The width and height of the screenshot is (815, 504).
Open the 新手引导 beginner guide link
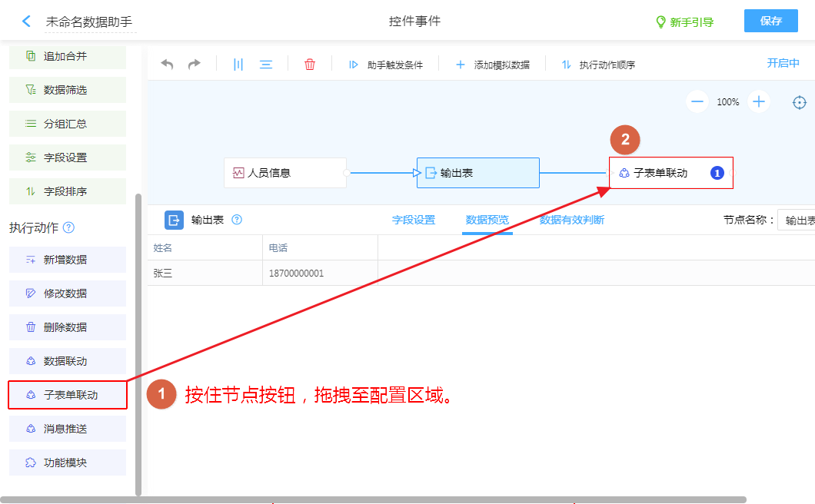coord(684,22)
